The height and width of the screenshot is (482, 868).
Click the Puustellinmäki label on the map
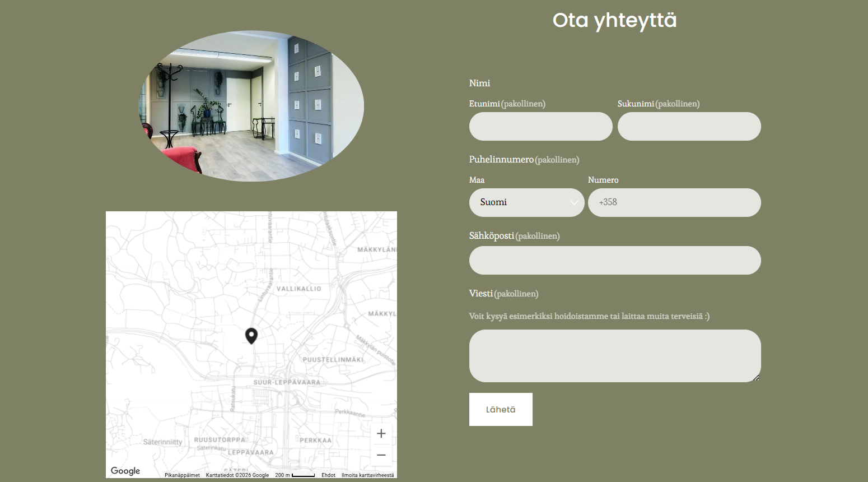click(x=333, y=360)
